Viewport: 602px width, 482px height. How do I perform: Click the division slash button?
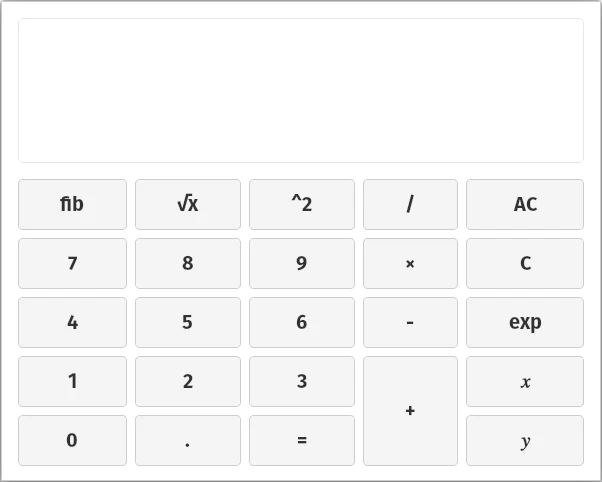tap(410, 204)
